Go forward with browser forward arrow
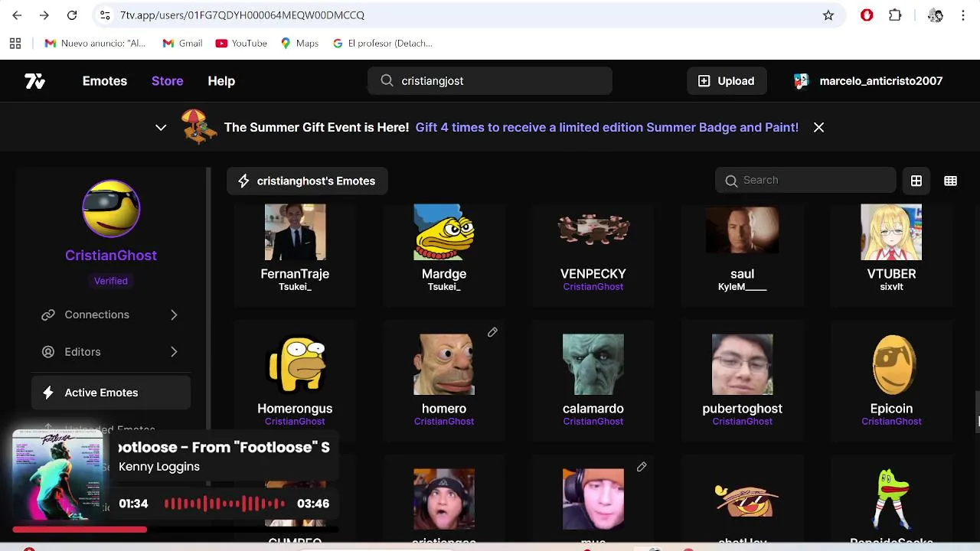Screen dimensions: 980x551 pyautogui.click(x=44, y=15)
